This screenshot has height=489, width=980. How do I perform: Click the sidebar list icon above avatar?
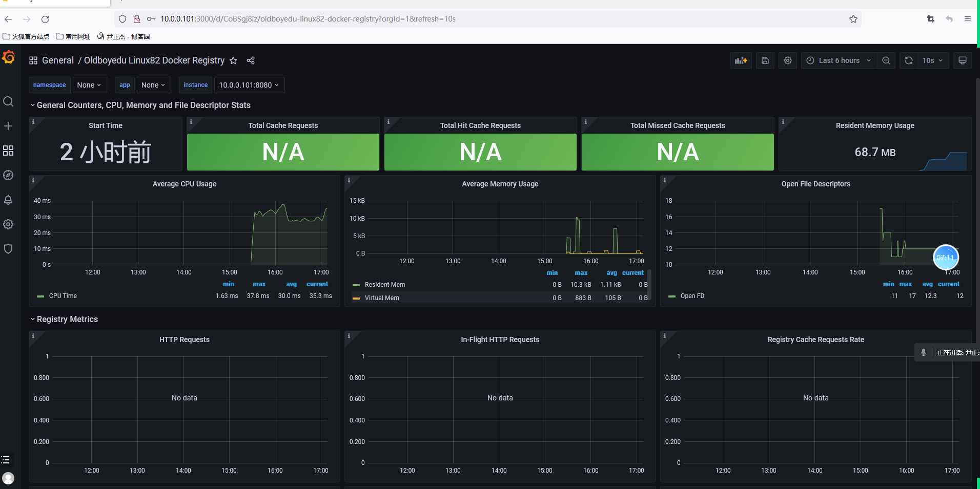tap(6, 460)
